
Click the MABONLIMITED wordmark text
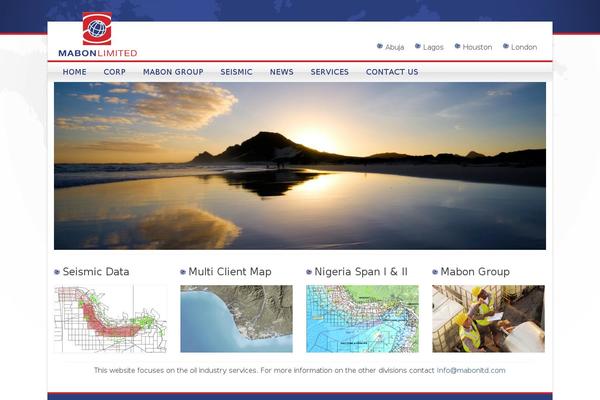click(x=98, y=53)
